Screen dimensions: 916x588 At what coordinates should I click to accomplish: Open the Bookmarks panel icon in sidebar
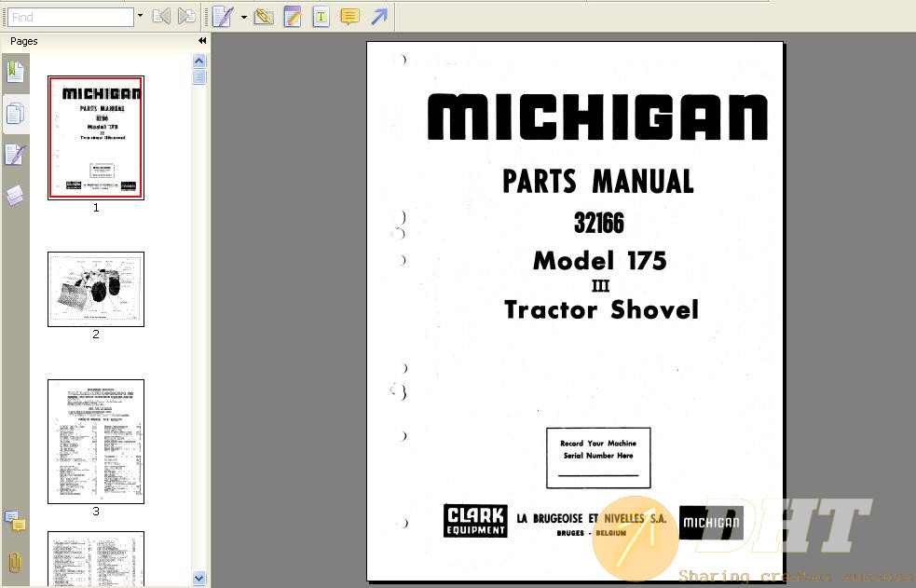(15, 72)
